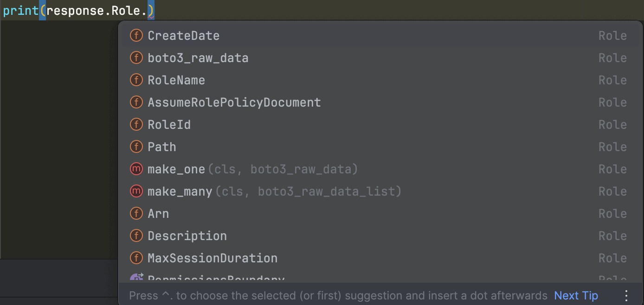Click the method icon beside make_one
The image size is (644, 305).
click(136, 169)
